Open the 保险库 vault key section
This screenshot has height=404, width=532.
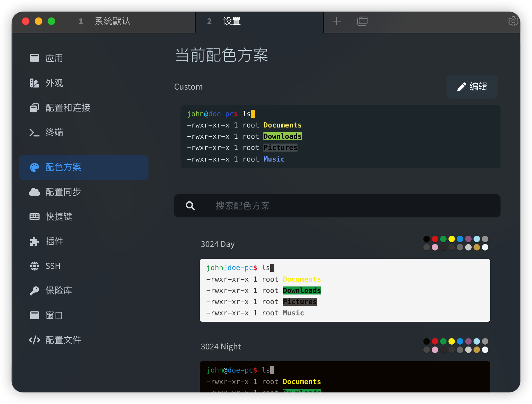pos(83,291)
